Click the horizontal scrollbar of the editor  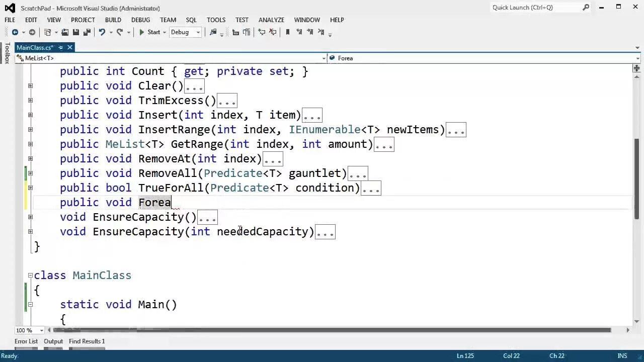[x=332, y=330]
